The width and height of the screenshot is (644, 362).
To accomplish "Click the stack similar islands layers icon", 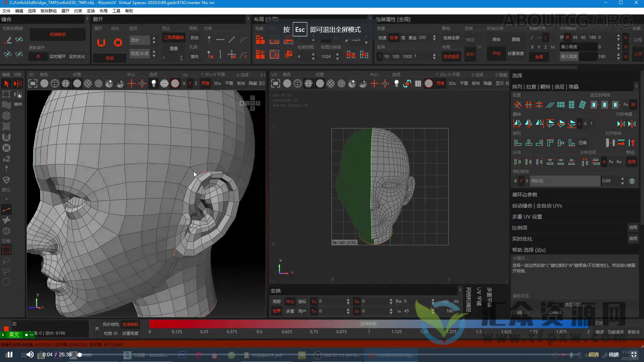I will (632, 181).
